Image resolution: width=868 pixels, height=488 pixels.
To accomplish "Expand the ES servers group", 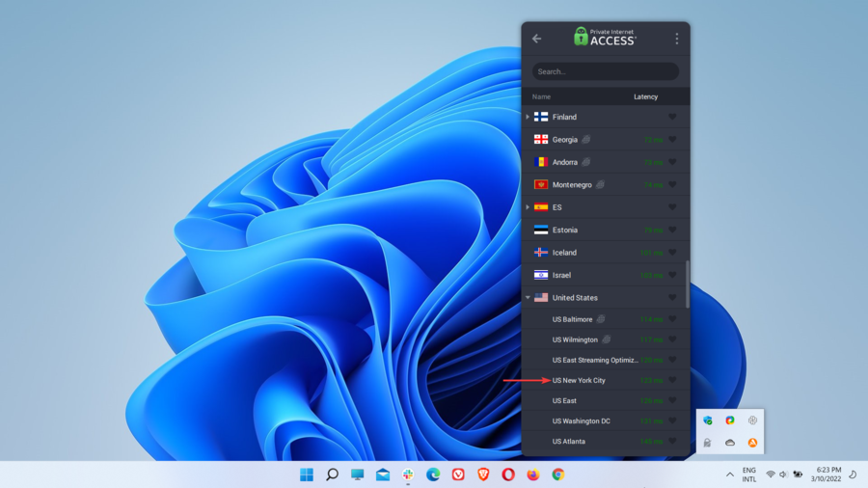I will pyautogui.click(x=528, y=207).
